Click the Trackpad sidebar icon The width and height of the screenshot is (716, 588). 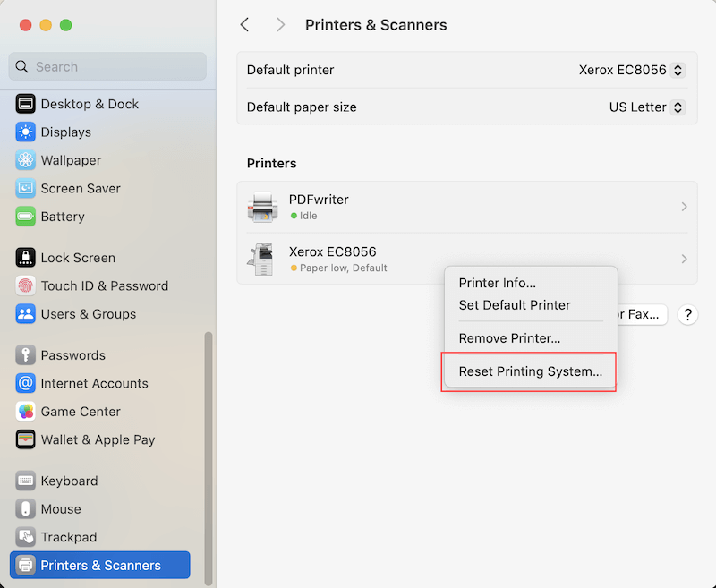click(x=24, y=537)
